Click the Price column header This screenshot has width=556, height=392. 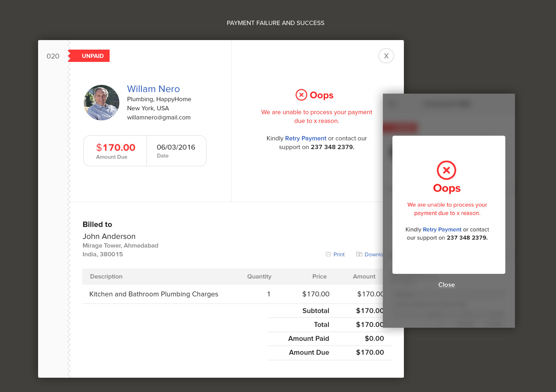319,277
